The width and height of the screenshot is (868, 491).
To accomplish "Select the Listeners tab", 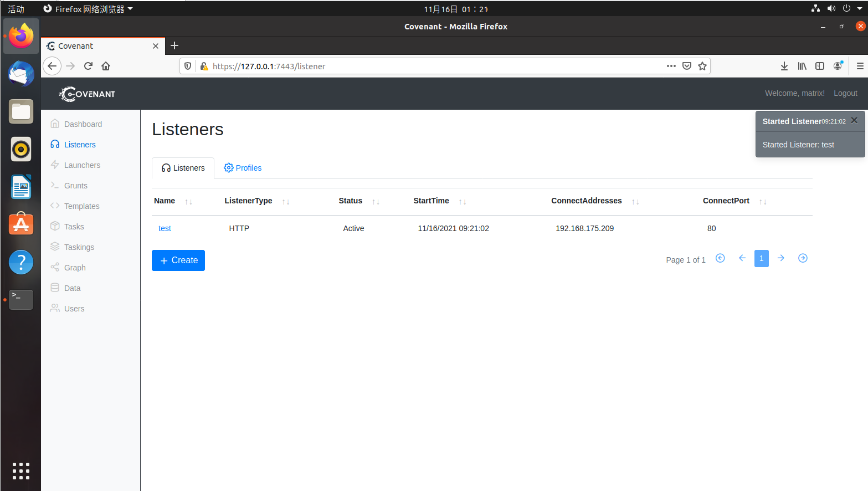I will [183, 168].
